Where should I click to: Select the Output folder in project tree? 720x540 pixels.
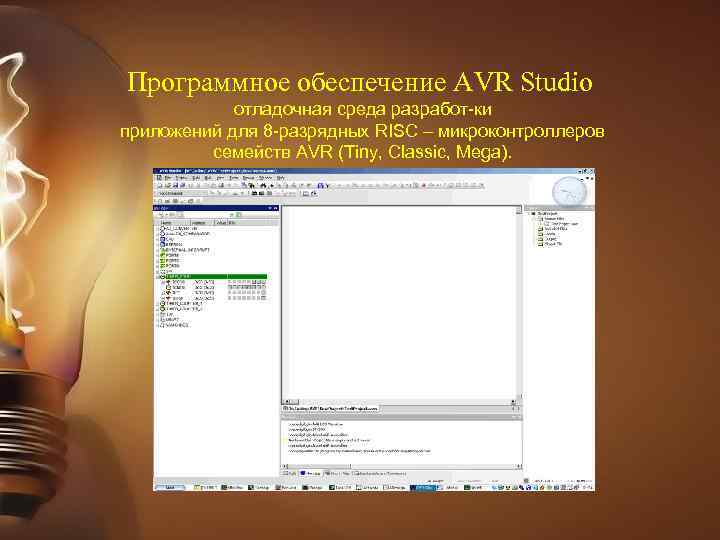pyautogui.click(x=548, y=239)
